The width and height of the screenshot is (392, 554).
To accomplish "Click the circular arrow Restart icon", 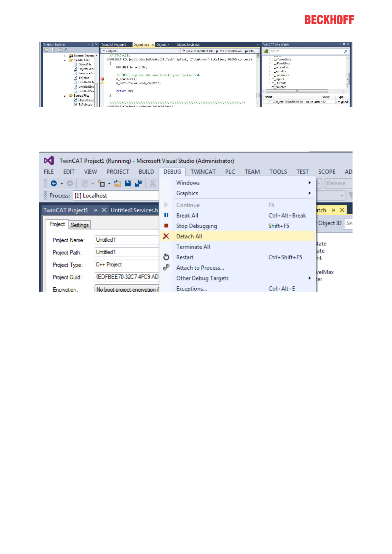I will click(x=166, y=257).
